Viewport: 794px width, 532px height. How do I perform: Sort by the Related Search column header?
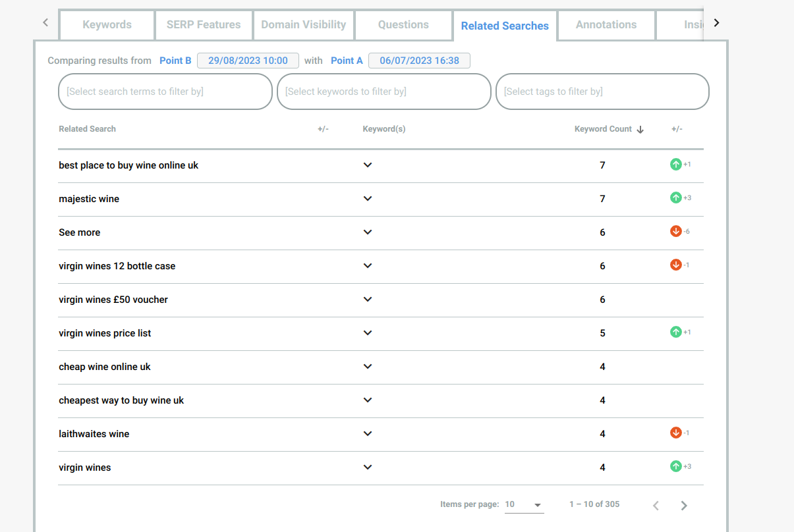coord(87,129)
